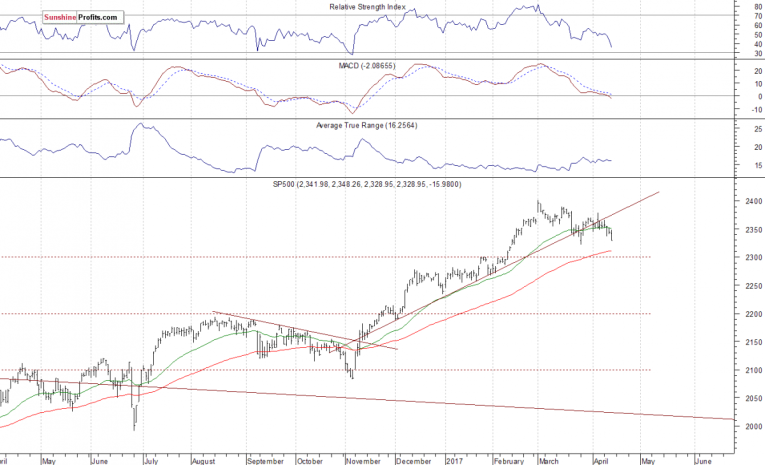The height and width of the screenshot is (465, 765).
Task: Select the RSI 70 level label
Action: pyautogui.click(x=744, y=16)
